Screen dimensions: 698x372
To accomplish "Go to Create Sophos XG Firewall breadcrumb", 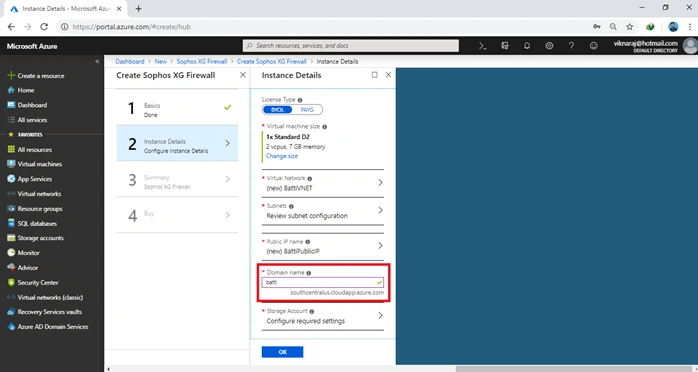I will [x=272, y=61].
